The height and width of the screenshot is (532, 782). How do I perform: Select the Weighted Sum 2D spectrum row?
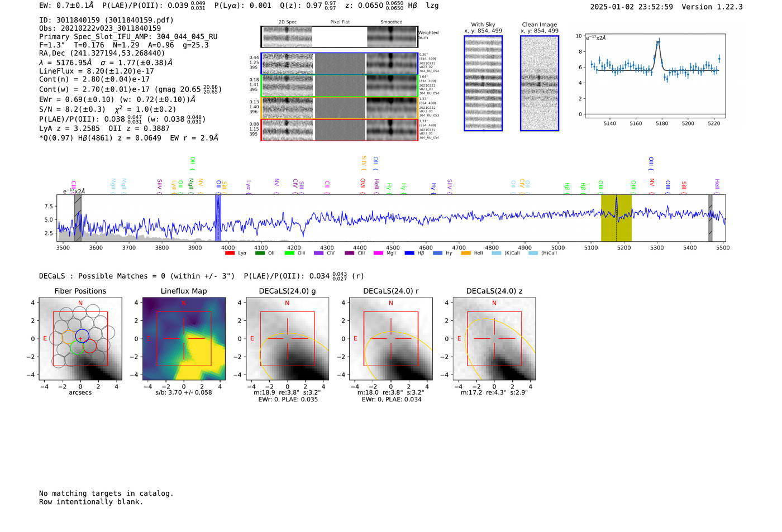click(x=339, y=37)
